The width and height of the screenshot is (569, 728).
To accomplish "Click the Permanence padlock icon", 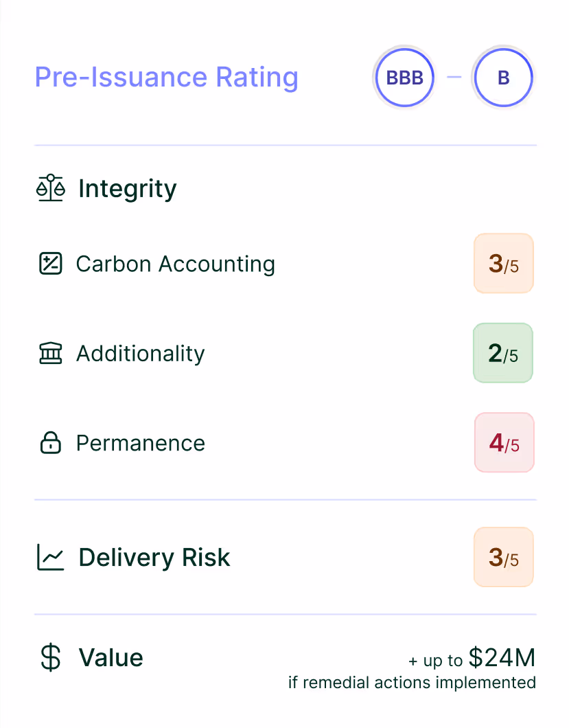I will [50, 443].
